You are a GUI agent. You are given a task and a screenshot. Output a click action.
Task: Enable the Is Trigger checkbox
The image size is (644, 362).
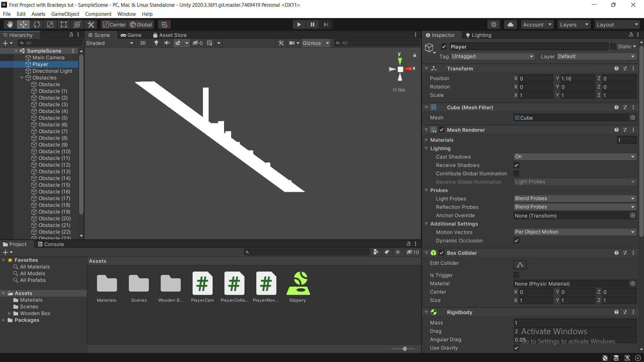[516, 275]
